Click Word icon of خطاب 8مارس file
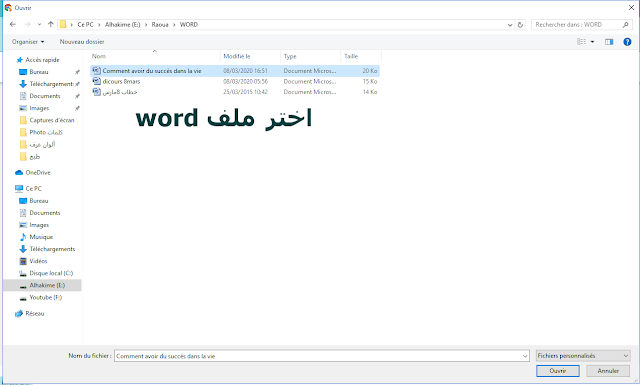640x385 pixels. pos(97,92)
